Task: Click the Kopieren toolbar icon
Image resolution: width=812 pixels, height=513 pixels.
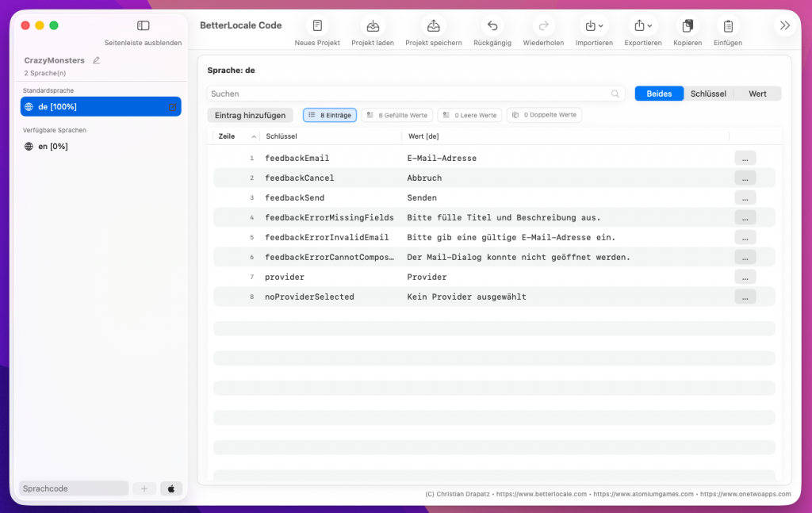Action: click(688, 26)
